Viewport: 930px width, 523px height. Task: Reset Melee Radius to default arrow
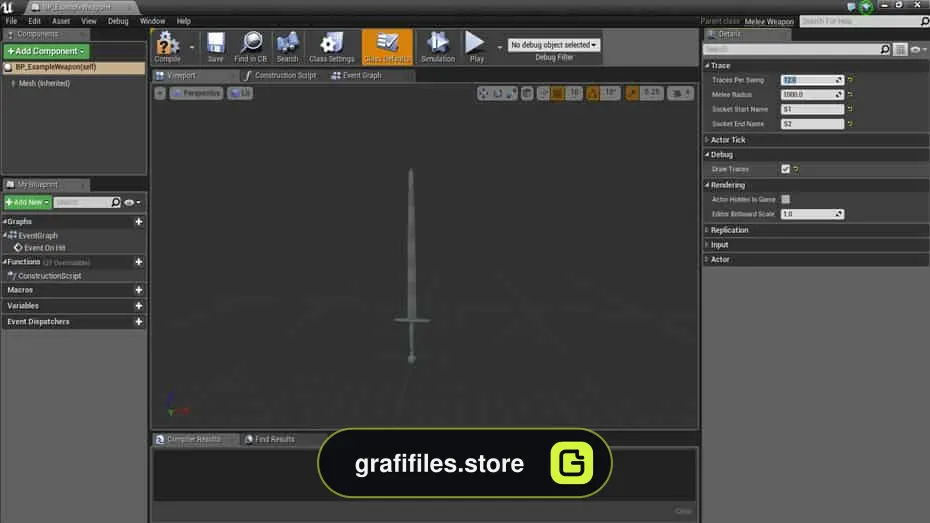click(x=850, y=94)
